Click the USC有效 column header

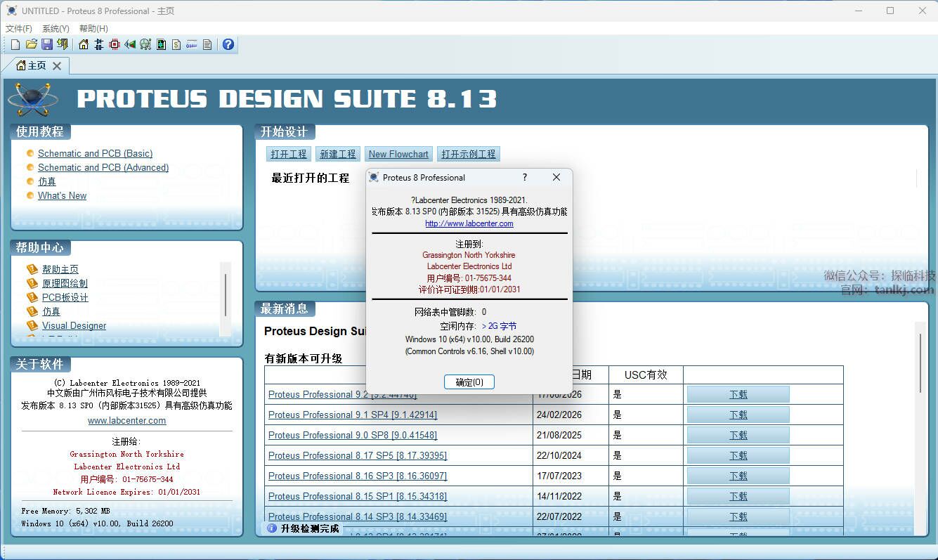click(645, 375)
